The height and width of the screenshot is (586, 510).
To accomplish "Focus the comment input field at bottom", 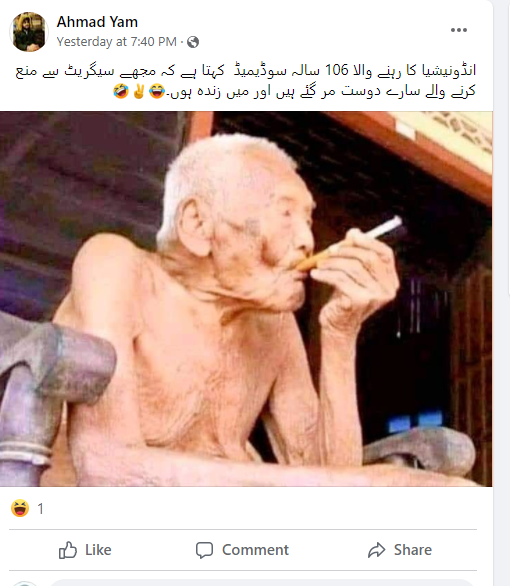I will pos(262,583).
